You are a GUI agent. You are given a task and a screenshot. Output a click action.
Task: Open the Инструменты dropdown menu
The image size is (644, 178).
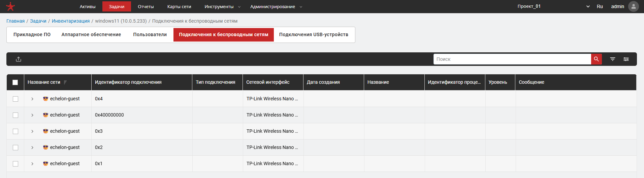coord(222,6)
